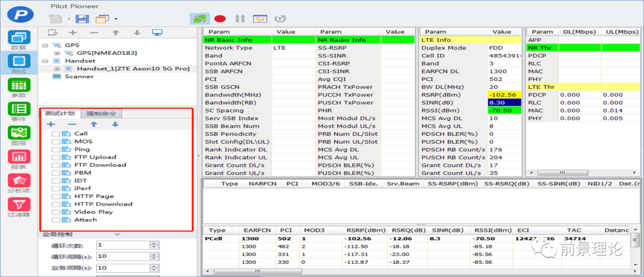Screen dimensions: 644x277
Task: Click the green connect devices icon
Action: tap(200, 18)
